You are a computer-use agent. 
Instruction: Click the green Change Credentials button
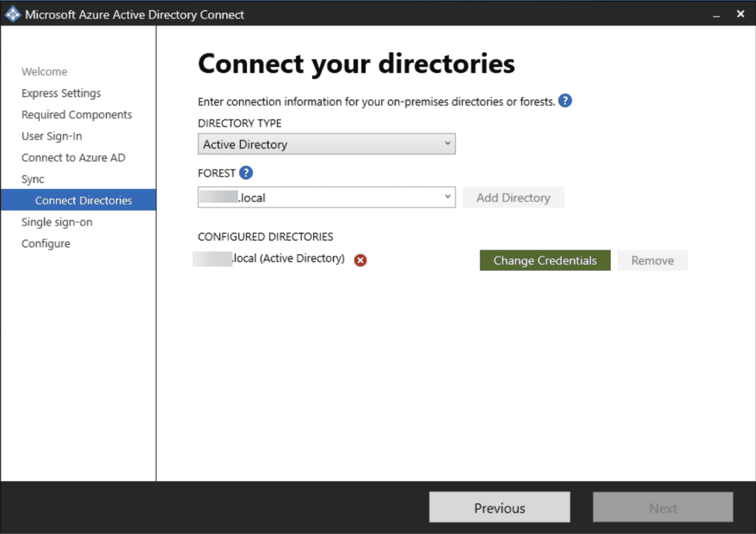545,260
